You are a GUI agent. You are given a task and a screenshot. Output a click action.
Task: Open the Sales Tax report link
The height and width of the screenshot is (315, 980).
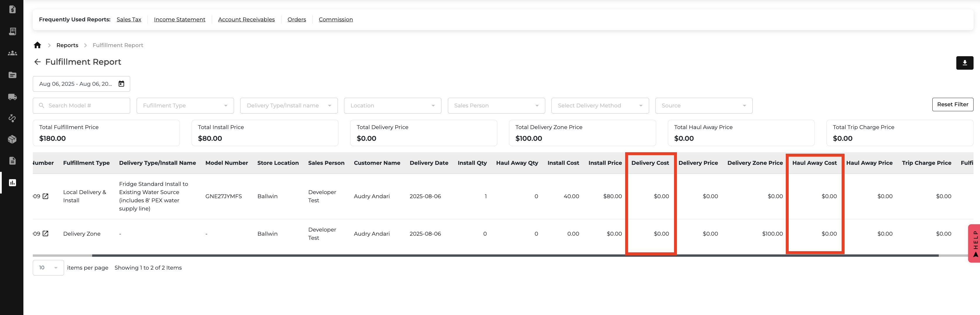pos(129,19)
